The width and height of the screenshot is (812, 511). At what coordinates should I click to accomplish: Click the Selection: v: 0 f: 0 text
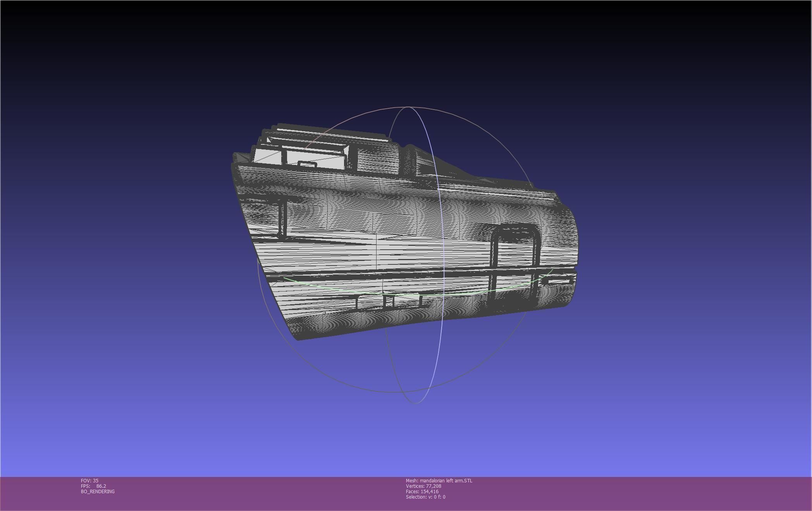tap(425, 497)
